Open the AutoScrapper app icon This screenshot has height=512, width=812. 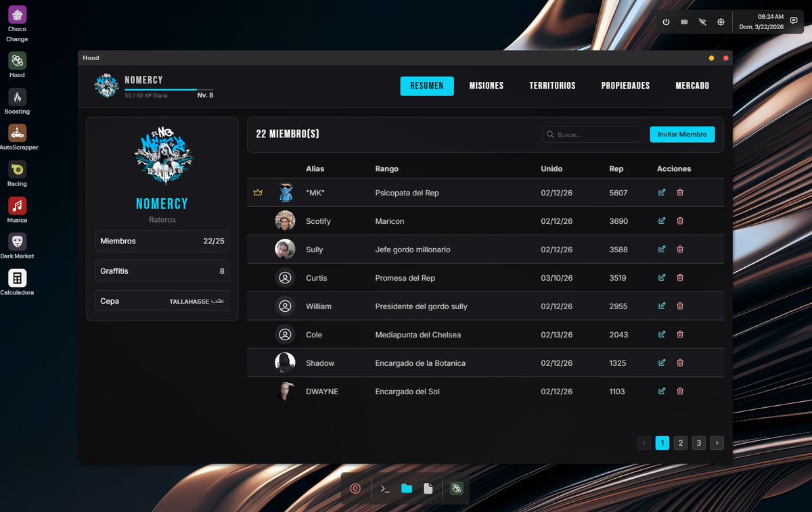pos(18,133)
